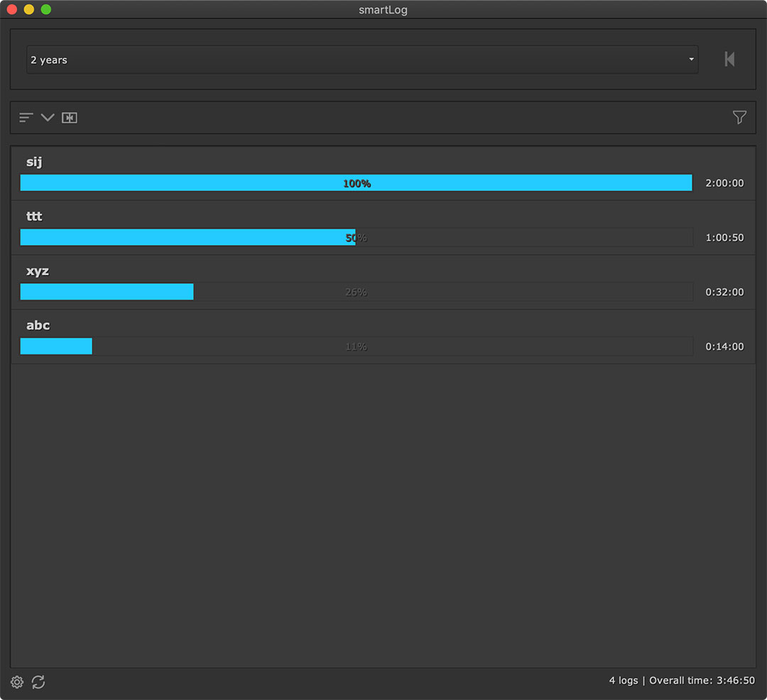This screenshot has width=767, height=700.
Task: Click the 0:32:00 duration of xyz
Action: 724,292
